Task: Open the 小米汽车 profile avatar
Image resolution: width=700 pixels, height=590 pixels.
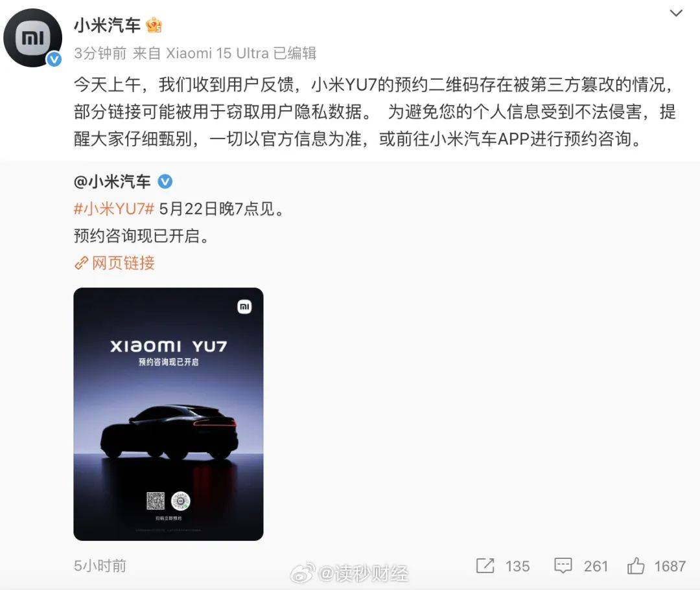Action: pyautogui.click(x=32, y=38)
